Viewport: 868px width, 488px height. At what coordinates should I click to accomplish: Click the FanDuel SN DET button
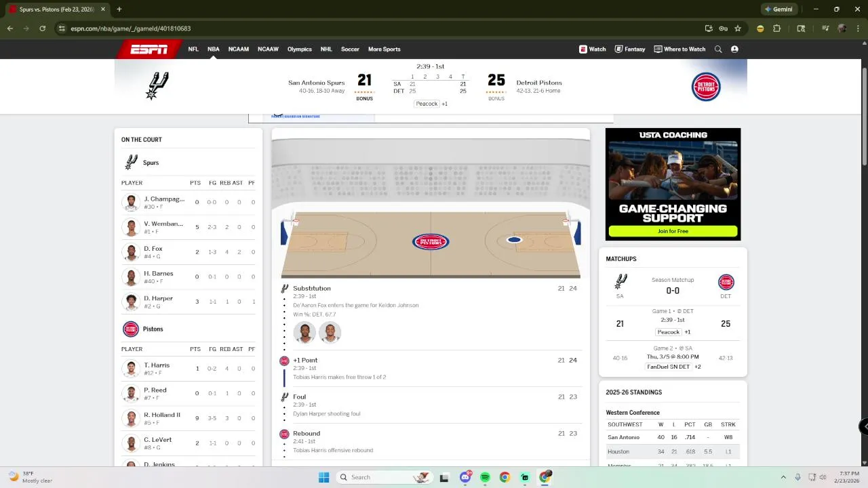[669, 367]
